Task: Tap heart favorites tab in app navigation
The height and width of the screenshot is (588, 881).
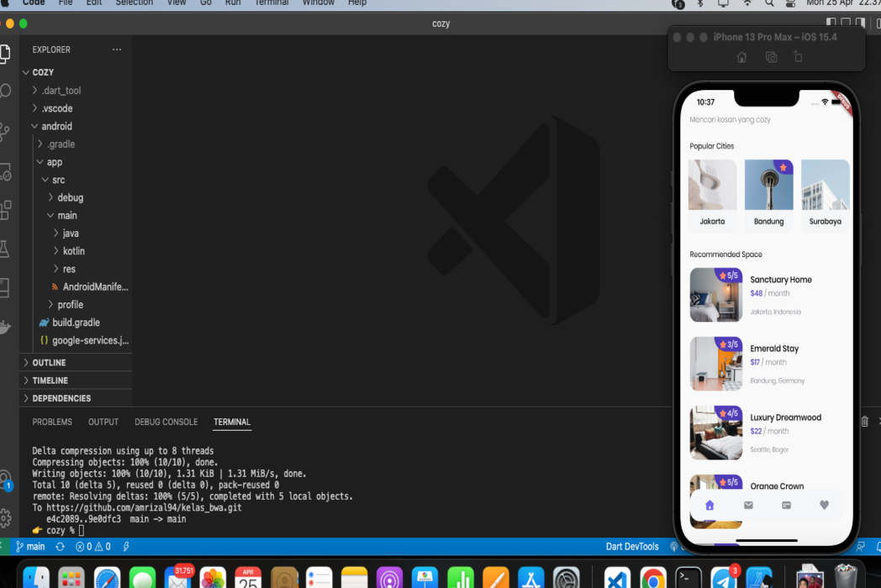Action: [x=824, y=505]
